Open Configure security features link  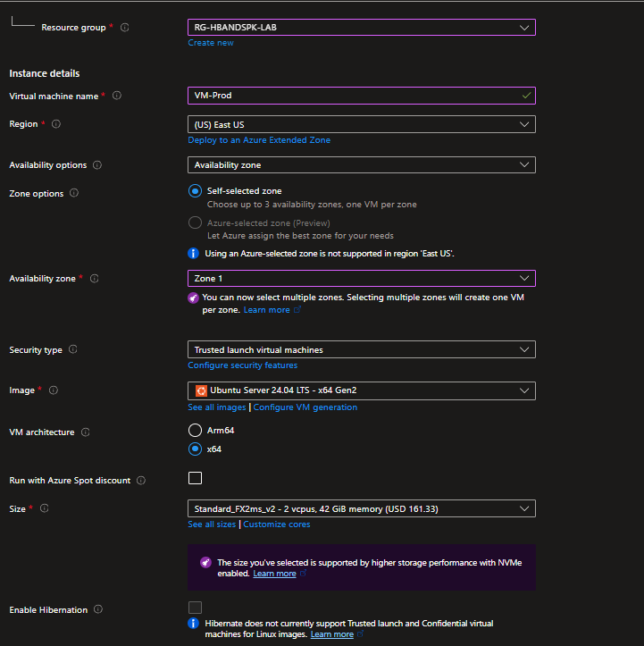[x=243, y=365]
